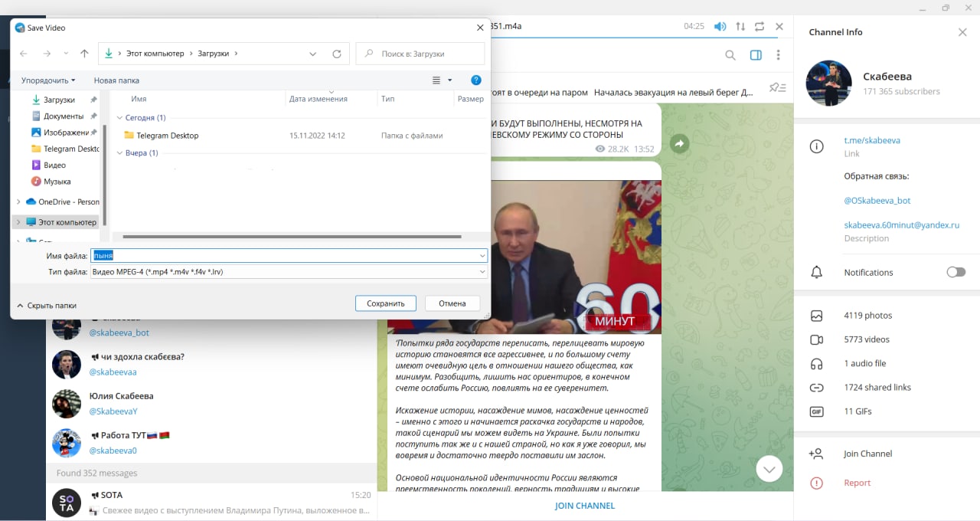Open the SOTA search result
Image resolution: width=980 pixels, height=521 pixels.
tap(211, 502)
